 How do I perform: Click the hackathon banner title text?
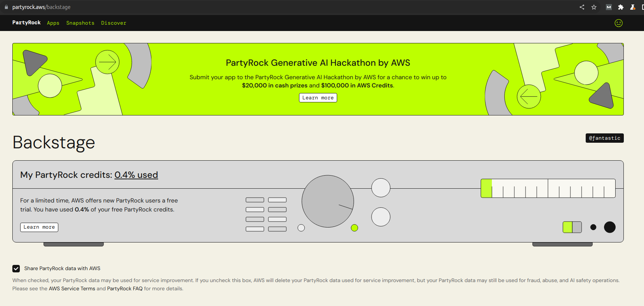coord(318,63)
